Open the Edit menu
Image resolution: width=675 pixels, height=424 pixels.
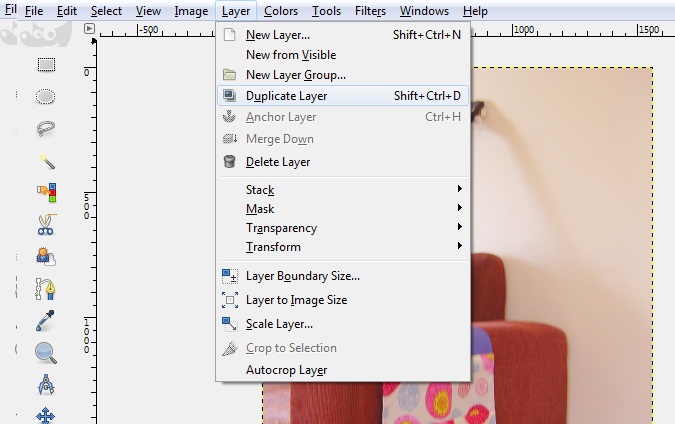[67, 11]
